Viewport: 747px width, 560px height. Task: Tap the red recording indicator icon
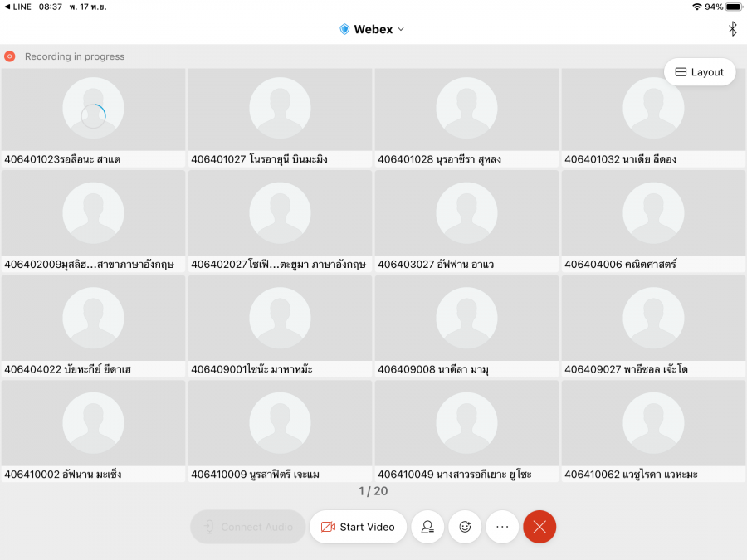coord(10,56)
